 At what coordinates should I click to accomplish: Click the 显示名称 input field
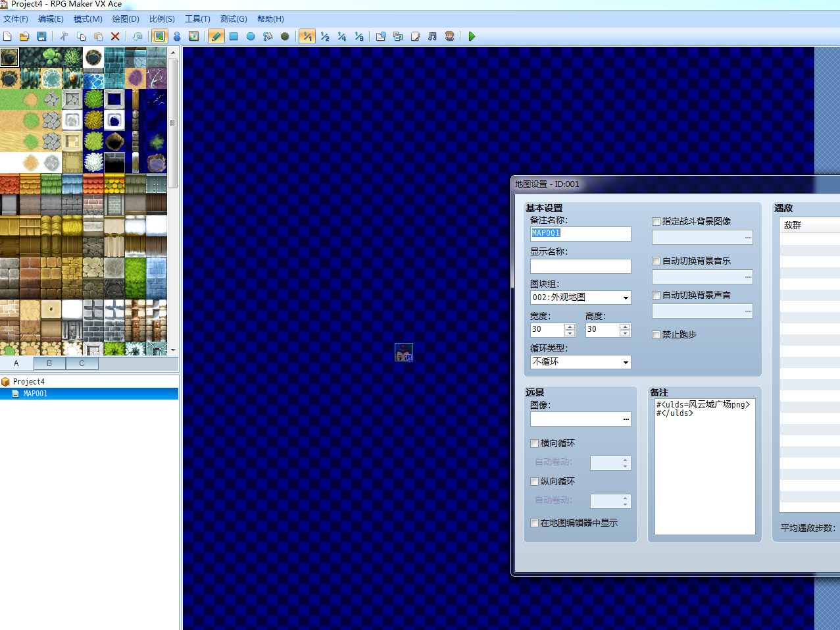pos(581,266)
